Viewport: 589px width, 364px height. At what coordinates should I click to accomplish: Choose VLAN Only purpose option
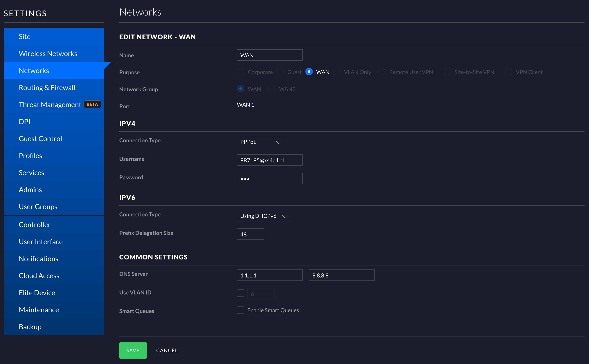tap(337, 72)
